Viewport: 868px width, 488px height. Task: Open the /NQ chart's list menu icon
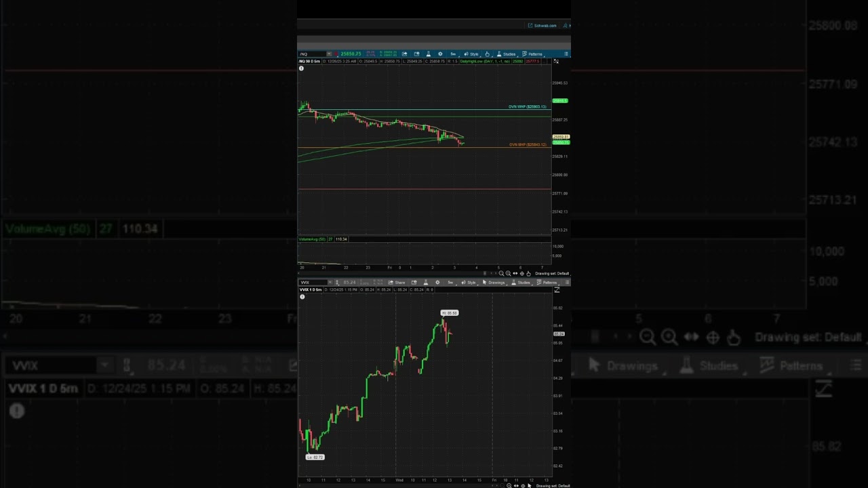[566, 54]
